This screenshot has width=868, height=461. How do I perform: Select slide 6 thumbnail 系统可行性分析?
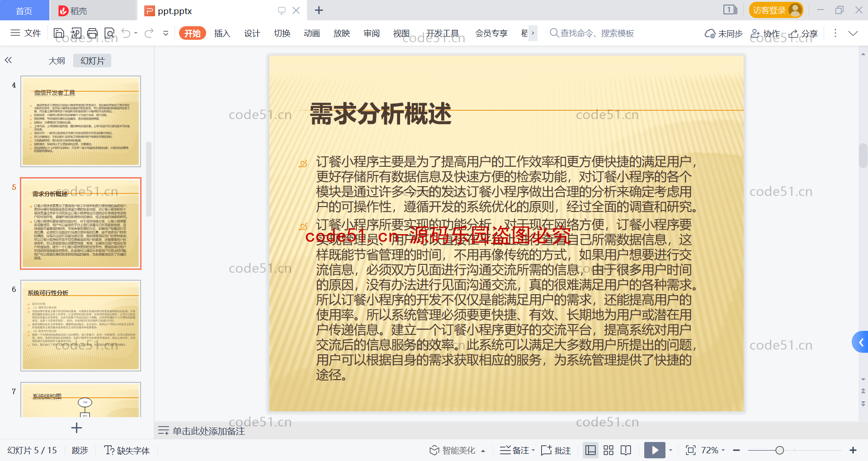tap(81, 325)
